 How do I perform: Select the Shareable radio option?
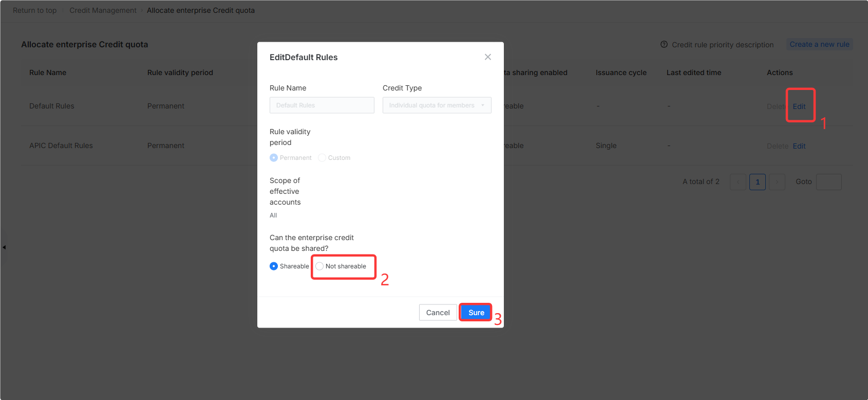[274, 266]
